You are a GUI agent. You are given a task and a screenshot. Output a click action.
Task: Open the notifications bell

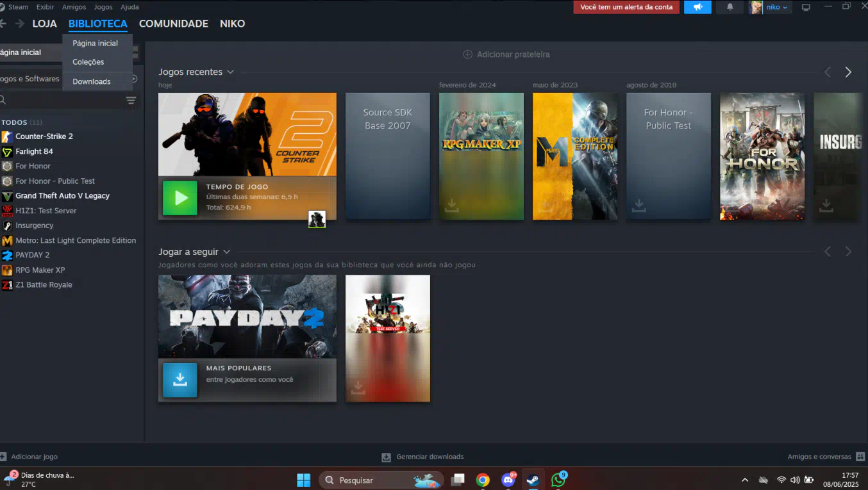730,7
